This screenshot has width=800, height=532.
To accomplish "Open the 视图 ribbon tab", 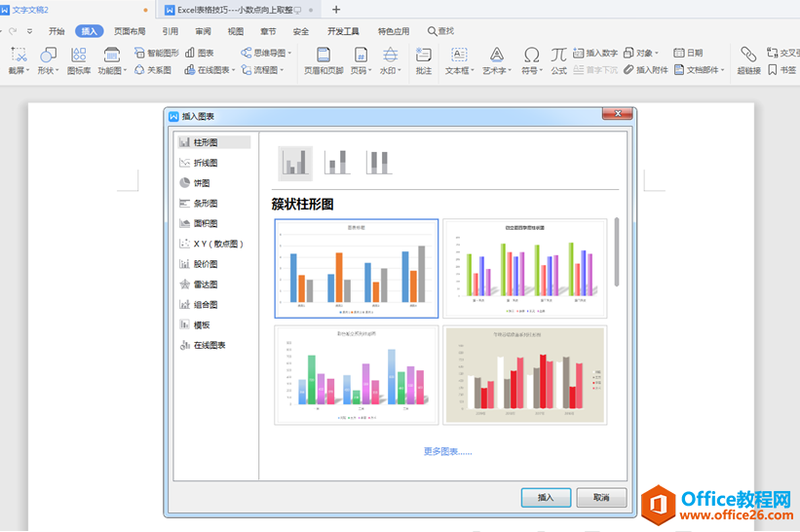I will click(235, 31).
